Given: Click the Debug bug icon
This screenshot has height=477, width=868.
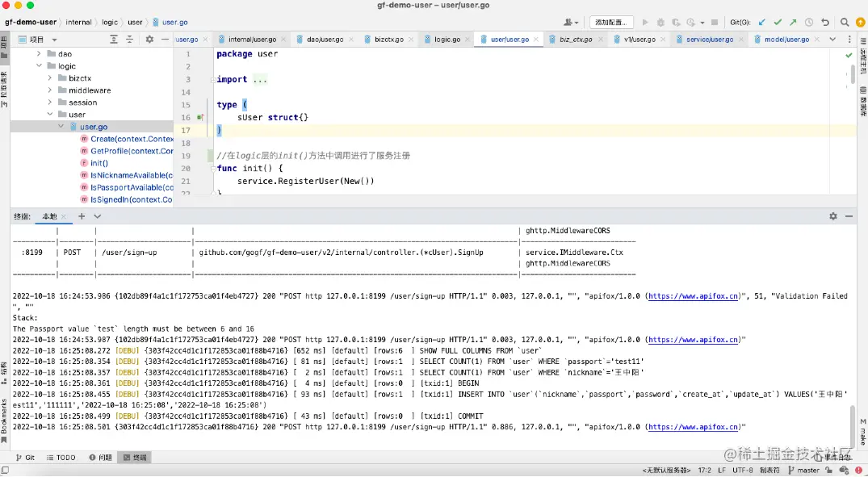Looking at the screenshot, I should pyautogui.click(x=660, y=22).
